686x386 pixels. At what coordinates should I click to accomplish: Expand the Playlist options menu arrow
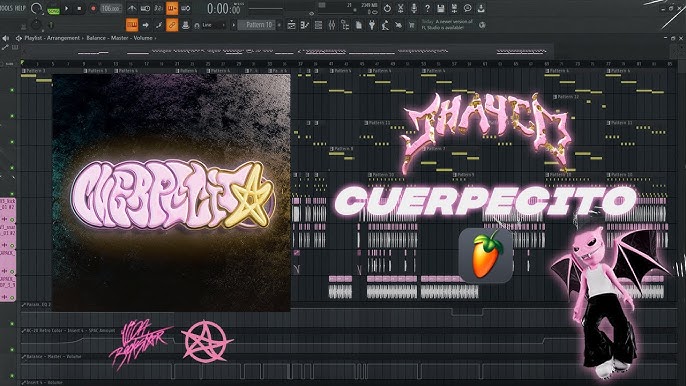click(18, 38)
